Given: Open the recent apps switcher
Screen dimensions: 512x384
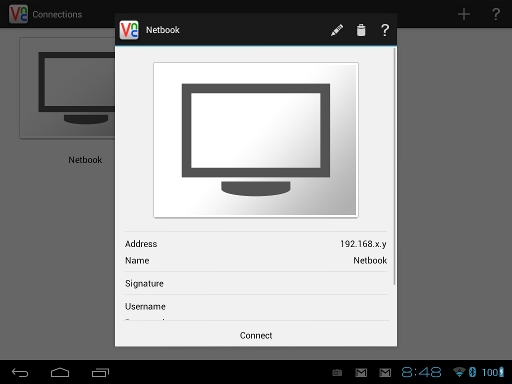Looking at the screenshot, I should (100, 372).
